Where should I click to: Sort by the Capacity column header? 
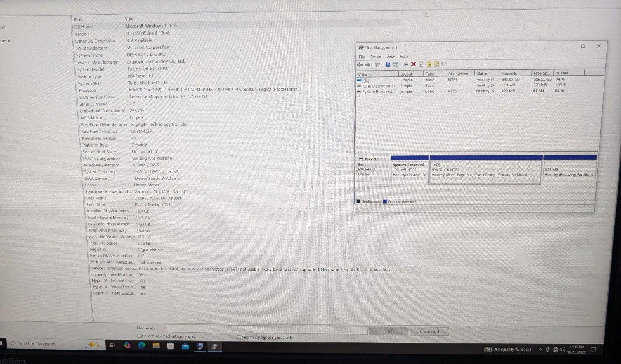516,73
